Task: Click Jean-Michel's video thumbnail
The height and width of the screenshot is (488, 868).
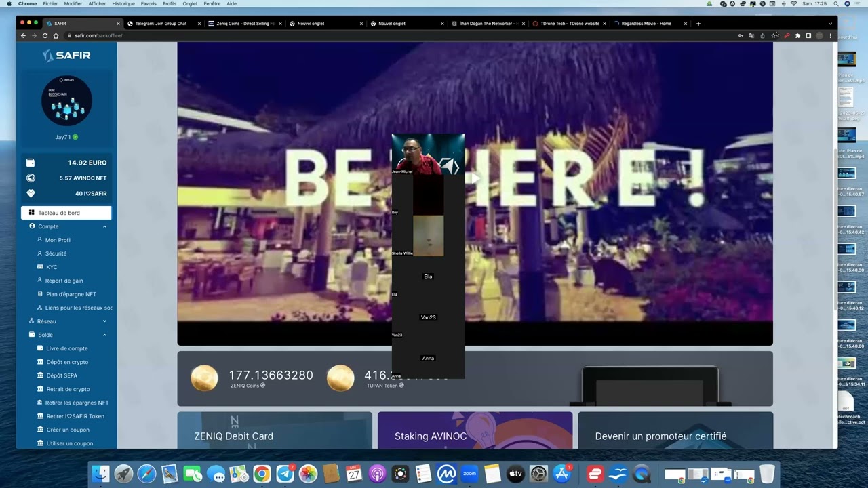Action: (x=428, y=154)
